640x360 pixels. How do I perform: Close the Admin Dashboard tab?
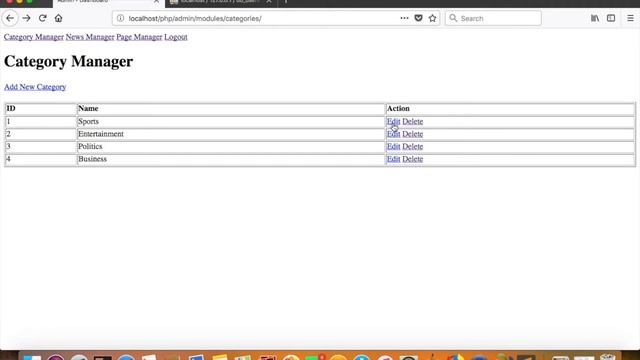point(156,2)
